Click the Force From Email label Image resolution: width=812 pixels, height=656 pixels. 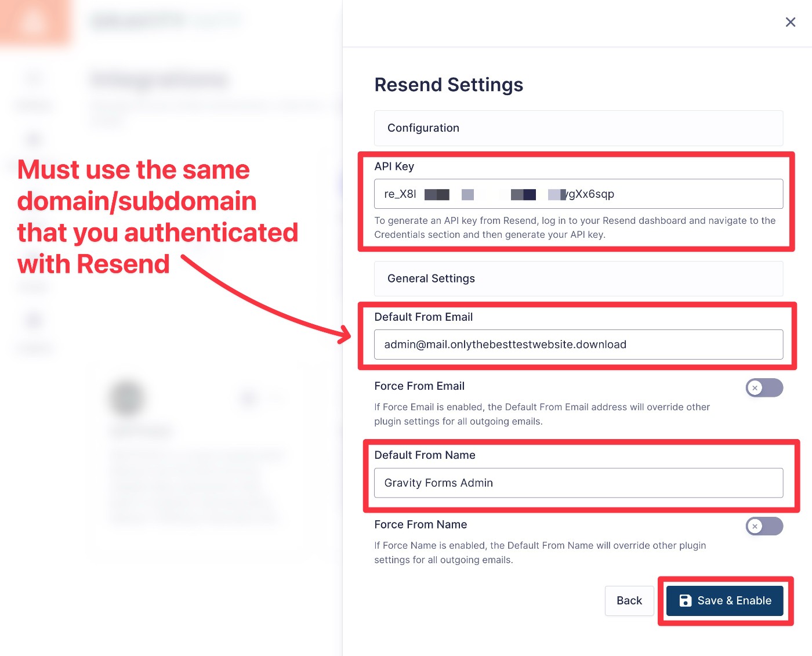(419, 386)
